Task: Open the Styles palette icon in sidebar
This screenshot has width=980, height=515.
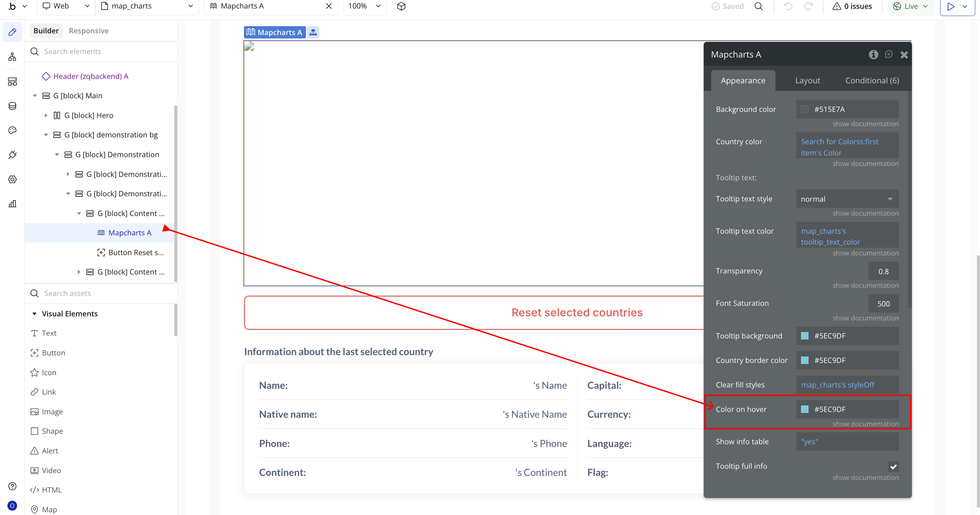Action: click(12, 131)
